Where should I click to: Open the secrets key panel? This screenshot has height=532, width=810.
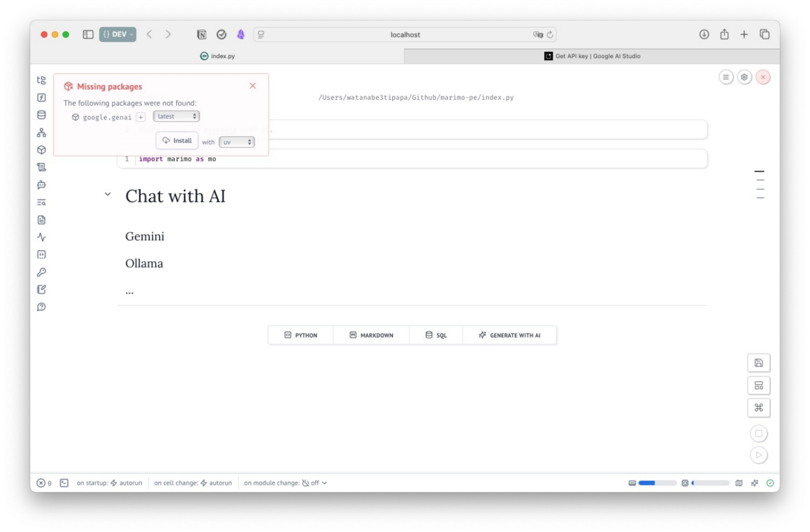(41, 272)
